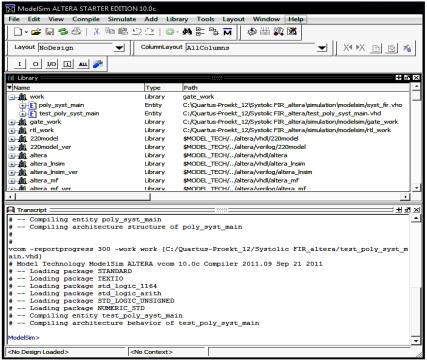Click the last icon right of ColumnLayout
Screen dimensions: 427x360
click(x=407, y=48)
